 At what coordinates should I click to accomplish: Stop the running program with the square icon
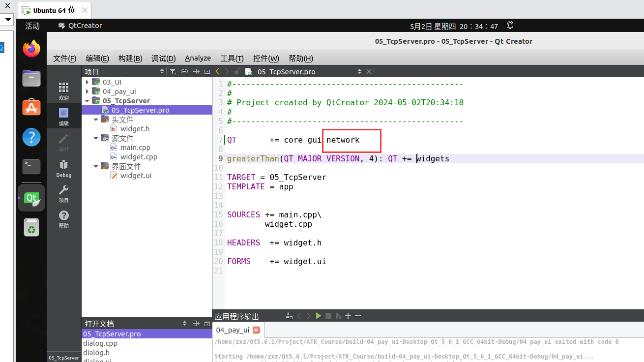[328, 316]
